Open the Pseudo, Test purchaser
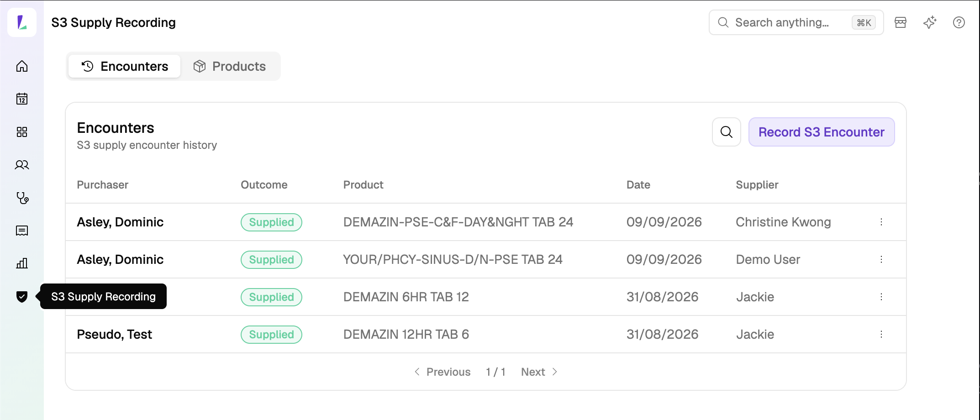980x420 pixels. pyautogui.click(x=114, y=334)
